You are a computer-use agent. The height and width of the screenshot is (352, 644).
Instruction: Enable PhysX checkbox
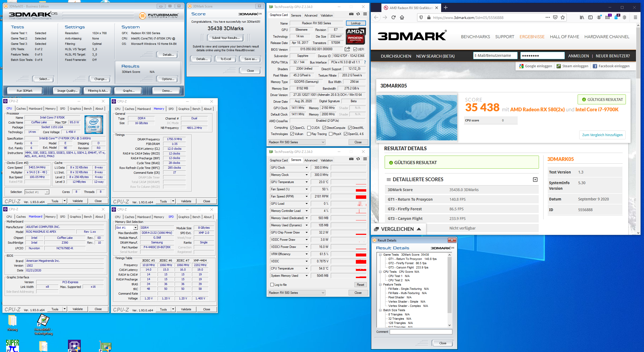(x=331, y=134)
